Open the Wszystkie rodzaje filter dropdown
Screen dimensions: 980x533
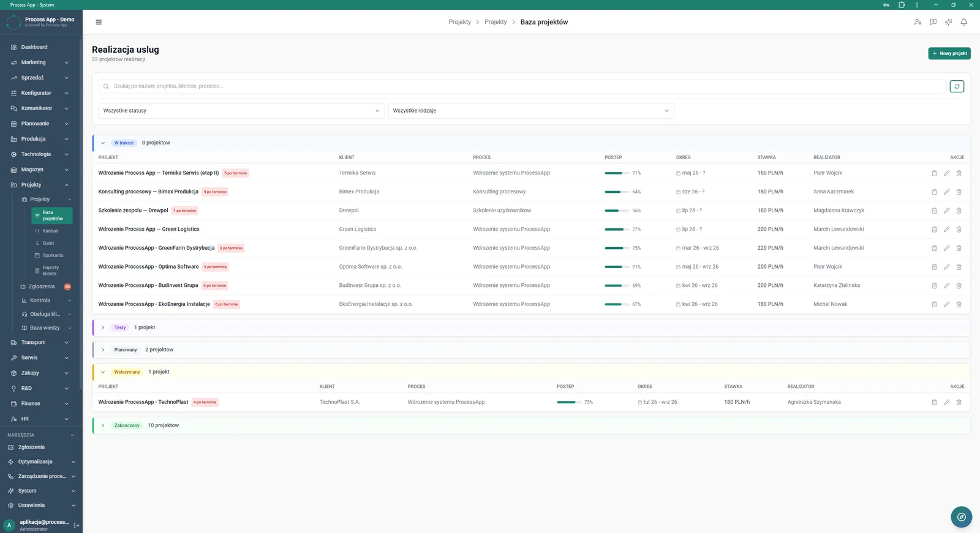pos(531,111)
